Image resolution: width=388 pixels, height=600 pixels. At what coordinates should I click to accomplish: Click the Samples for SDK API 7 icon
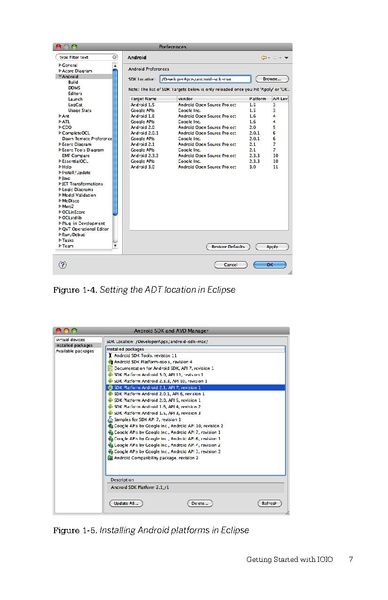pyautogui.click(x=110, y=419)
